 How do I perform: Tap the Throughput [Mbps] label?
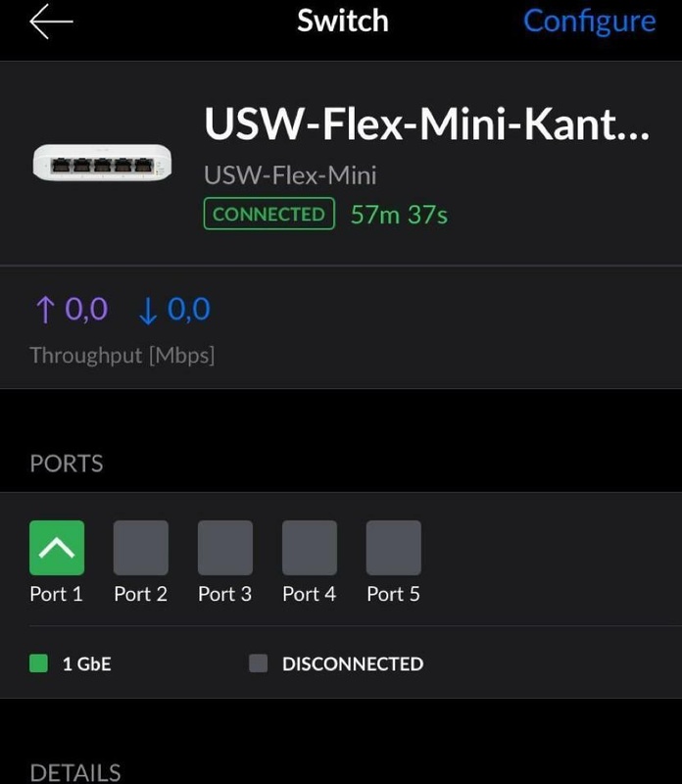point(122,355)
